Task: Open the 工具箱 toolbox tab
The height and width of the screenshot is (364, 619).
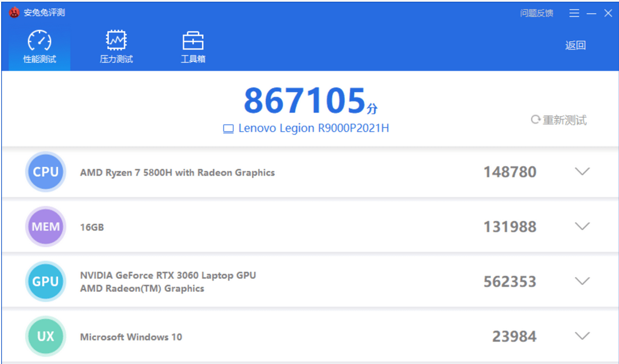Action: coord(193,47)
